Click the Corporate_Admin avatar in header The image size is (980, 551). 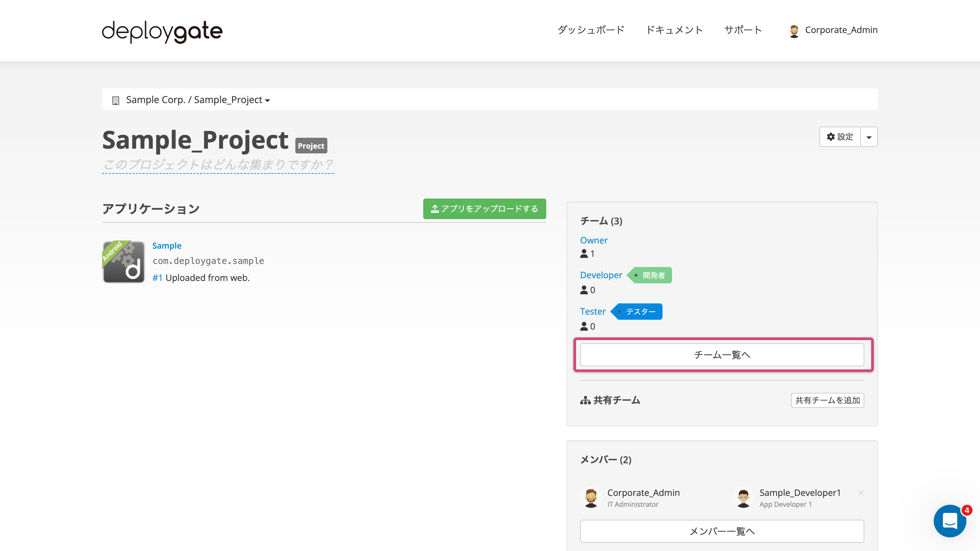click(x=794, y=30)
